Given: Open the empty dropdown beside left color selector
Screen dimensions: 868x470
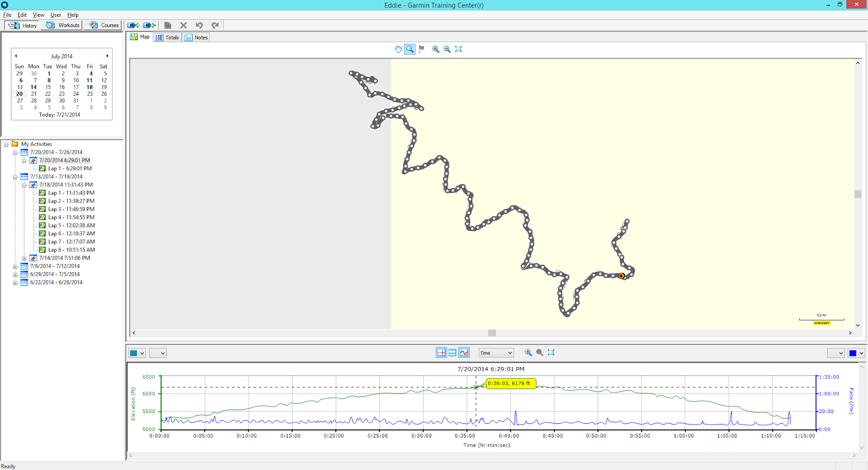Looking at the screenshot, I should coord(158,353).
